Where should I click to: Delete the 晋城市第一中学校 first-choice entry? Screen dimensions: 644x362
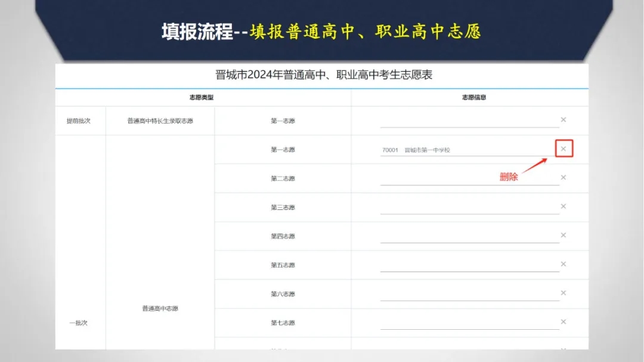563,148
